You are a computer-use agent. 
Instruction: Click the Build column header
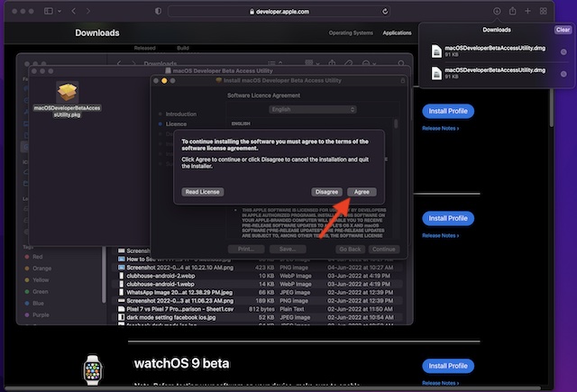coord(183,48)
